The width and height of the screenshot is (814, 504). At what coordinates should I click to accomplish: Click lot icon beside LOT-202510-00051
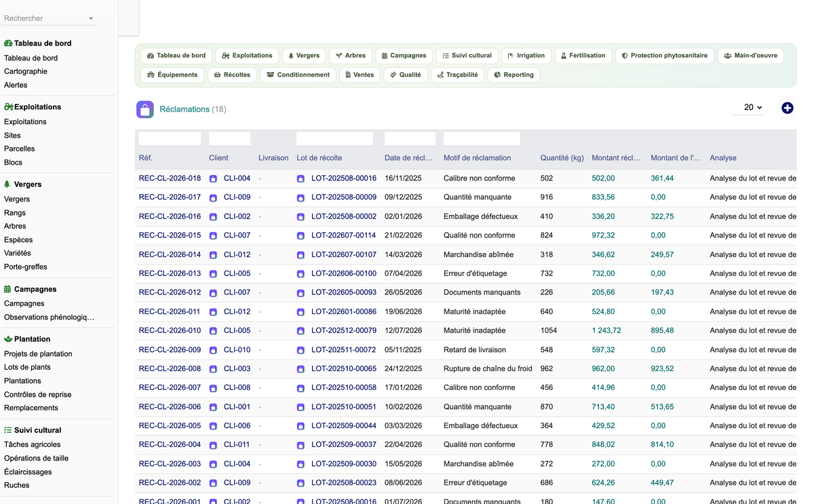click(301, 408)
